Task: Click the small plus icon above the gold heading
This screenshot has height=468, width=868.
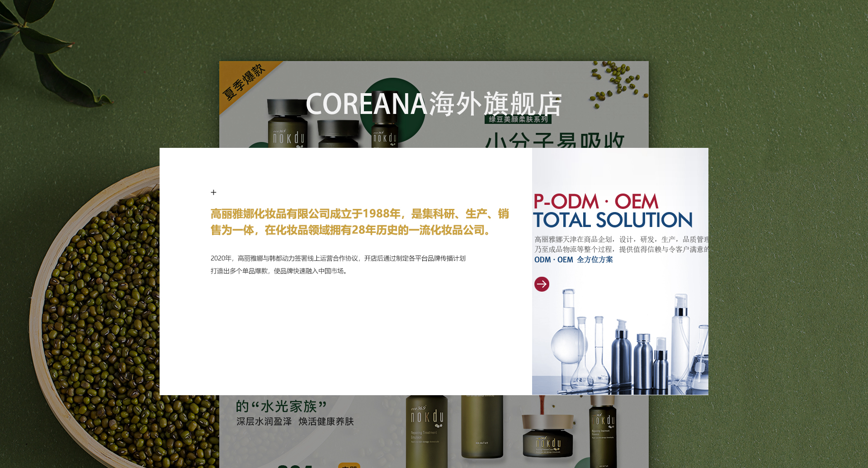Action: [x=213, y=192]
